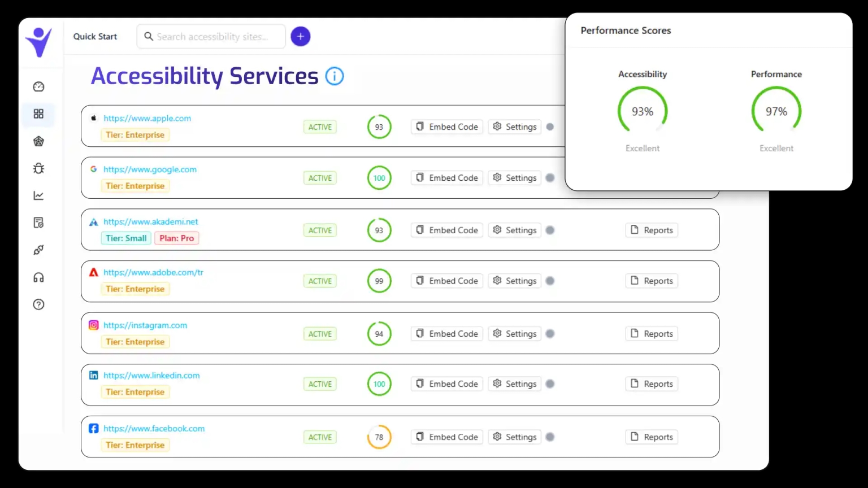Open the integrations plug icon
The image size is (868, 488).
click(x=38, y=250)
